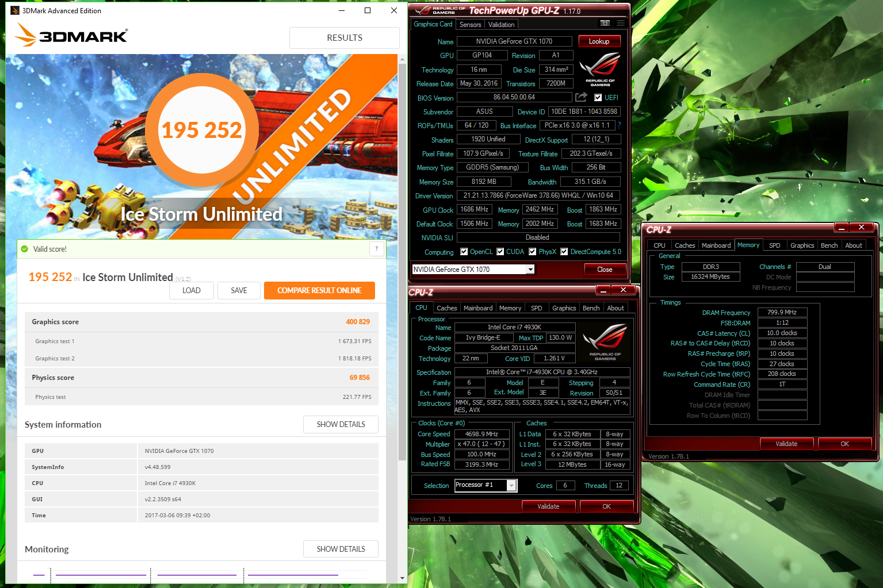This screenshot has height=588, width=883.
Task: Click OK in CPU-Z CPU window
Action: pyautogui.click(x=606, y=506)
